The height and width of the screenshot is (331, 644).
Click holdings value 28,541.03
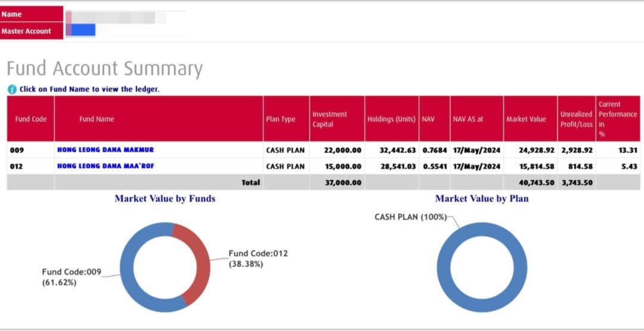coord(398,167)
